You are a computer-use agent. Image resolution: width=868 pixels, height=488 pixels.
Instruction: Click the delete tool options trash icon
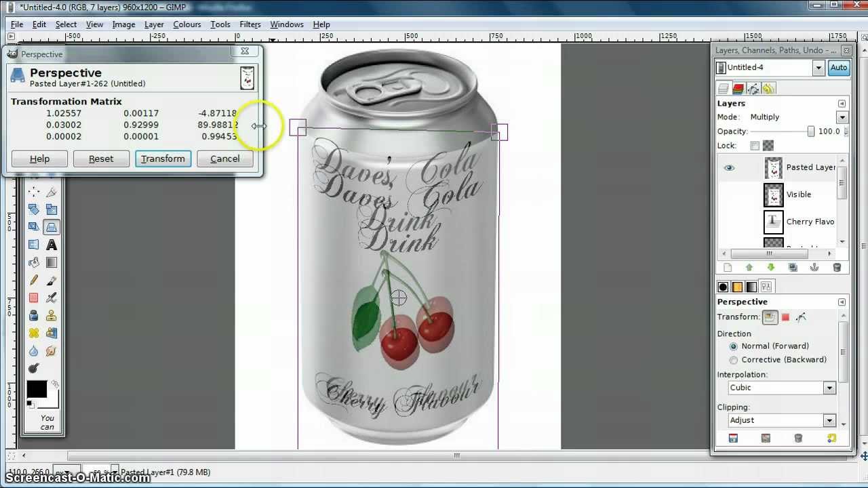coord(798,439)
